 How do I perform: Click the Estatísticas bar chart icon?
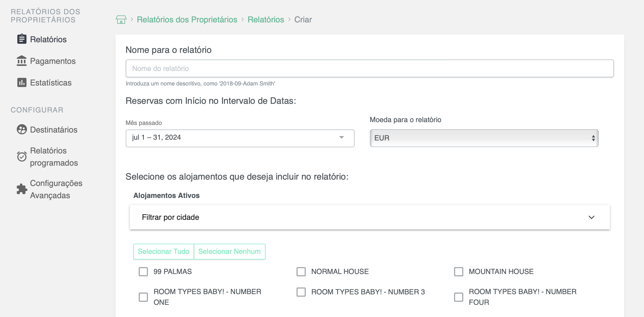coord(22,82)
